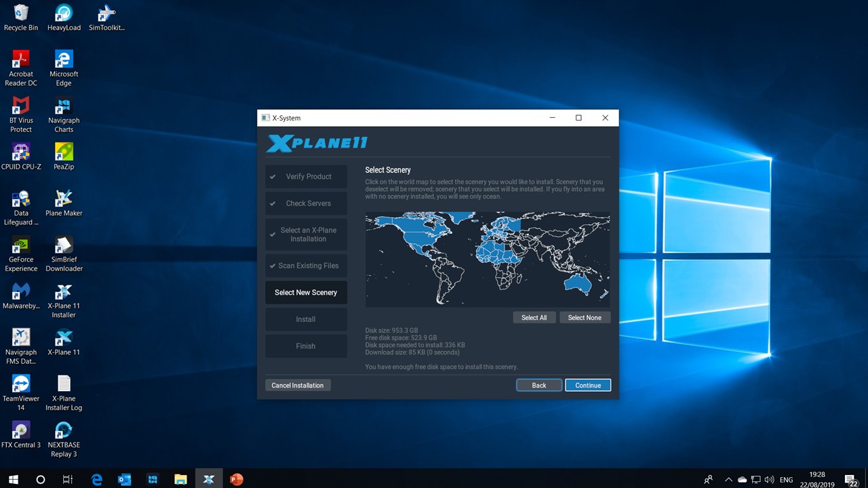The width and height of the screenshot is (868, 488).
Task: Open File Explorer from the taskbar
Action: point(180,479)
